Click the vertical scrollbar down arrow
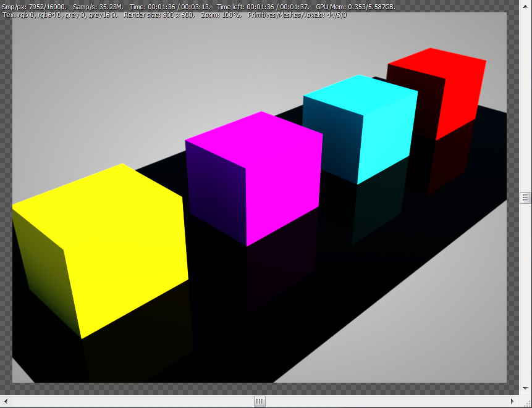This screenshot has width=532, height=408. (x=525, y=388)
